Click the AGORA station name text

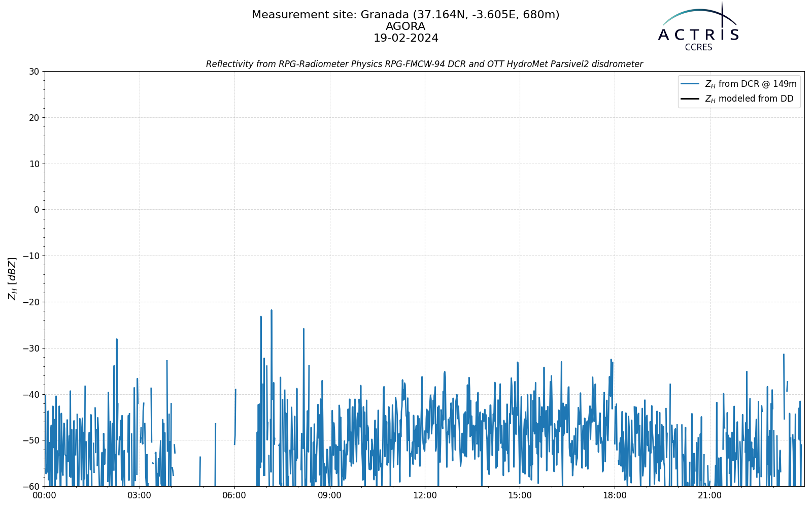(405, 26)
